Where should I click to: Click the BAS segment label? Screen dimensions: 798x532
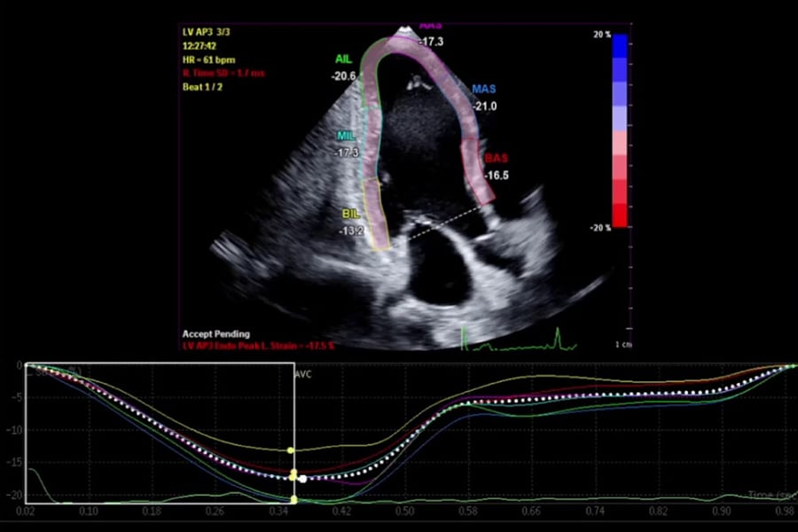click(x=496, y=158)
